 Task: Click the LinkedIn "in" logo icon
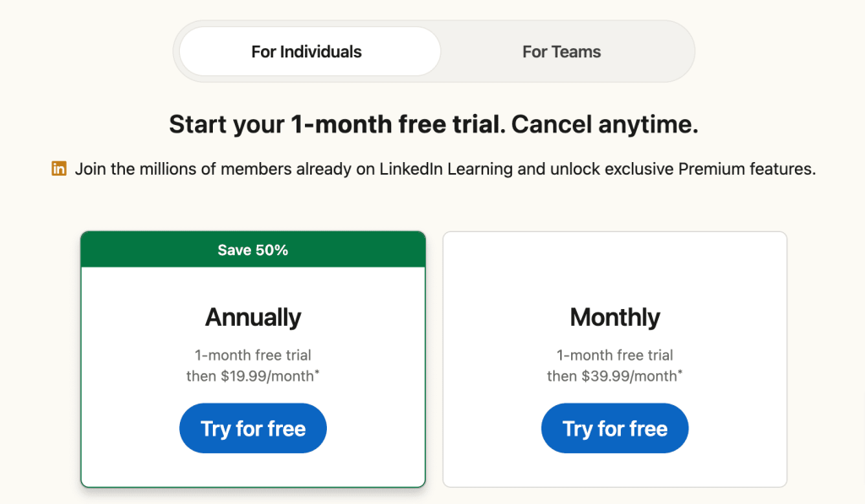[x=59, y=168]
